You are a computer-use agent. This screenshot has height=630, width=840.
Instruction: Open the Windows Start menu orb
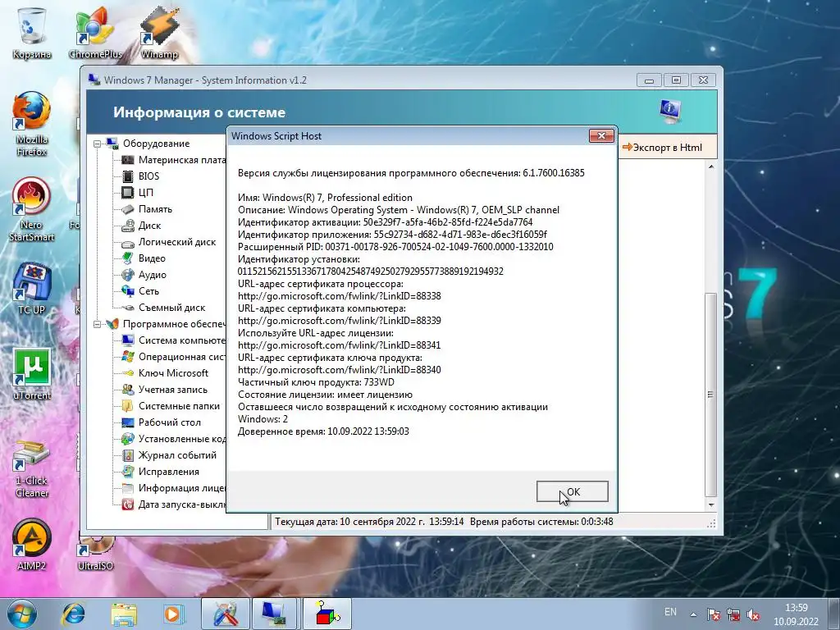[21, 614]
